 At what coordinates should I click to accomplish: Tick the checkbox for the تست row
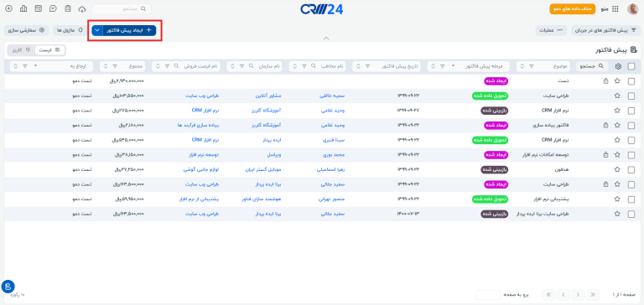[x=631, y=81]
